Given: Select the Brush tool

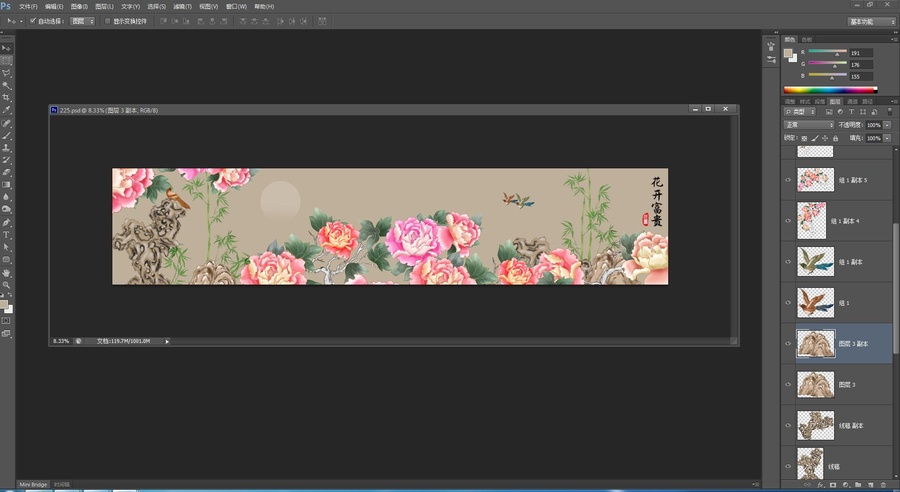Looking at the screenshot, I should point(6,135).
